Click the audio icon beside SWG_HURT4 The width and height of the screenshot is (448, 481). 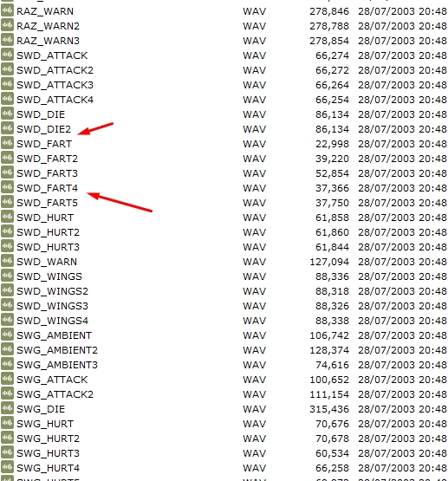coord(7,466)
